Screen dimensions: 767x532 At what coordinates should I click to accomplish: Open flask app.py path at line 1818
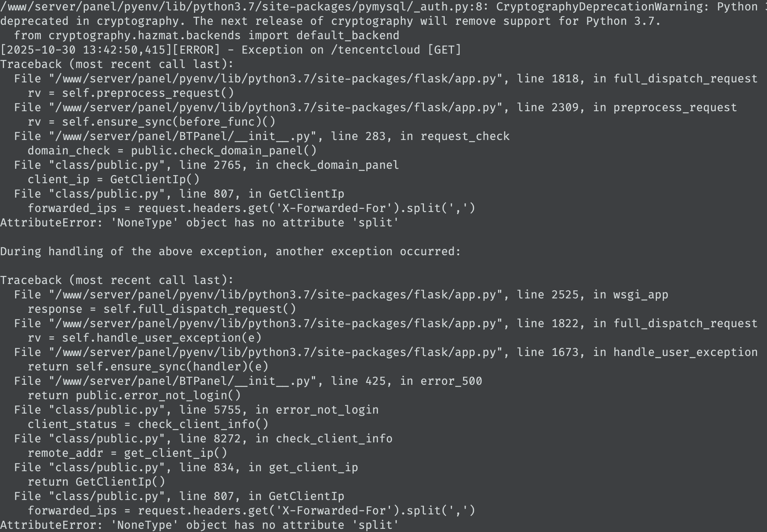point(275,79)
